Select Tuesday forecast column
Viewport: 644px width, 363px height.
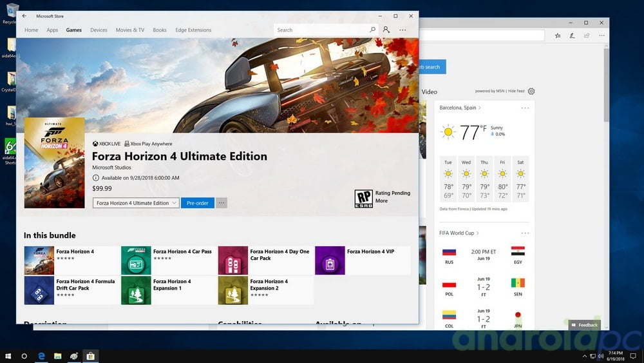pos(448,179)
